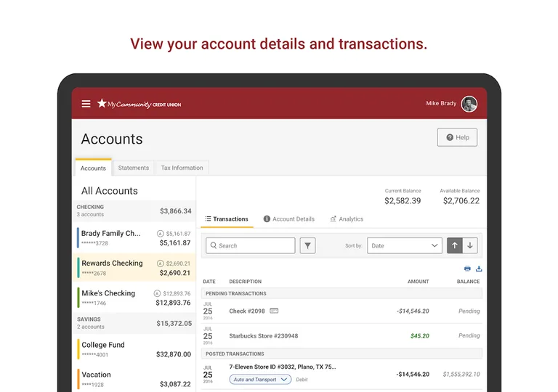Open the Tax Information tab

click(182, 168)
